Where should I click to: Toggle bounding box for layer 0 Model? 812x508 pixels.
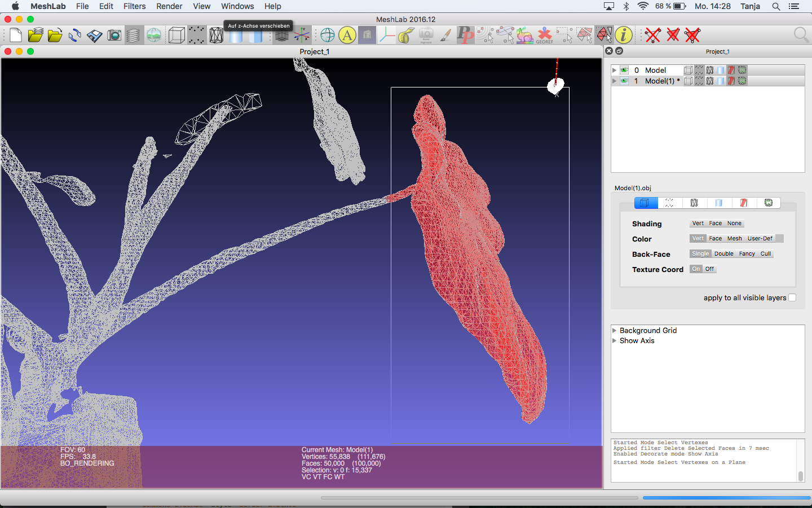[688, 70]
